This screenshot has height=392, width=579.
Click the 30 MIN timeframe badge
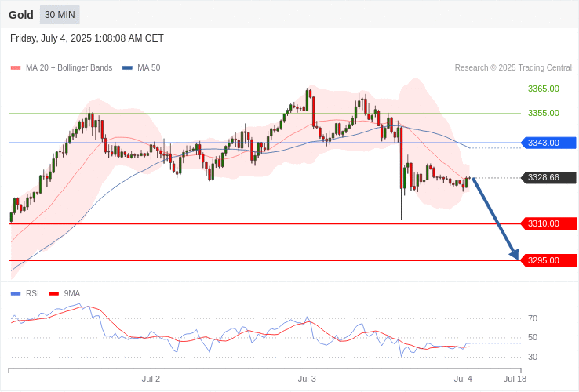(60, 15)
